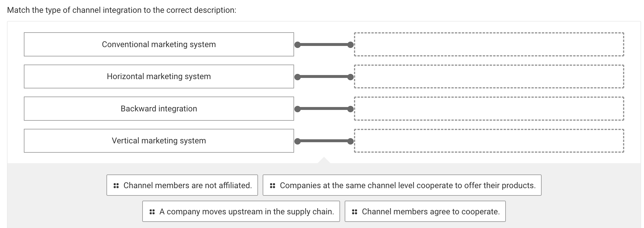Select the "Backward integration" box

click(159, 108)
